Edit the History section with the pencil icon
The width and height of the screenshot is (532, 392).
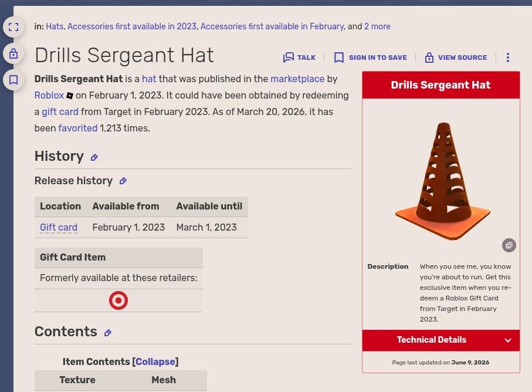(x=94, y=157)
